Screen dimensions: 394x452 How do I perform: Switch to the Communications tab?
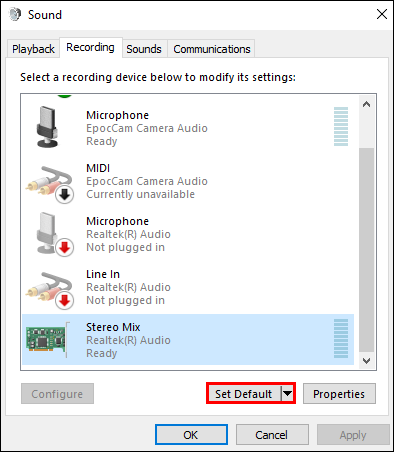click(x=212, y=49)
